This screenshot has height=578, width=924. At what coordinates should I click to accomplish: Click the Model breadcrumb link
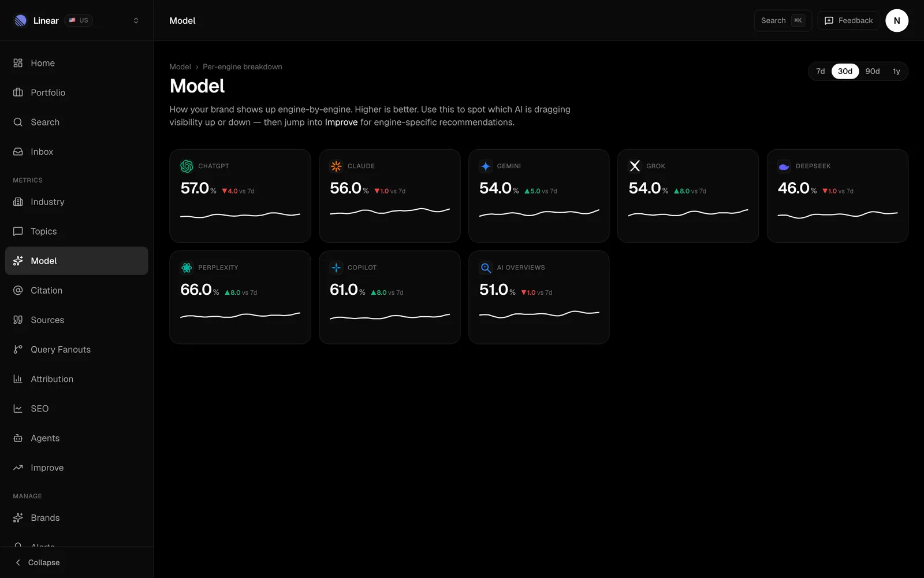point(180,67)
